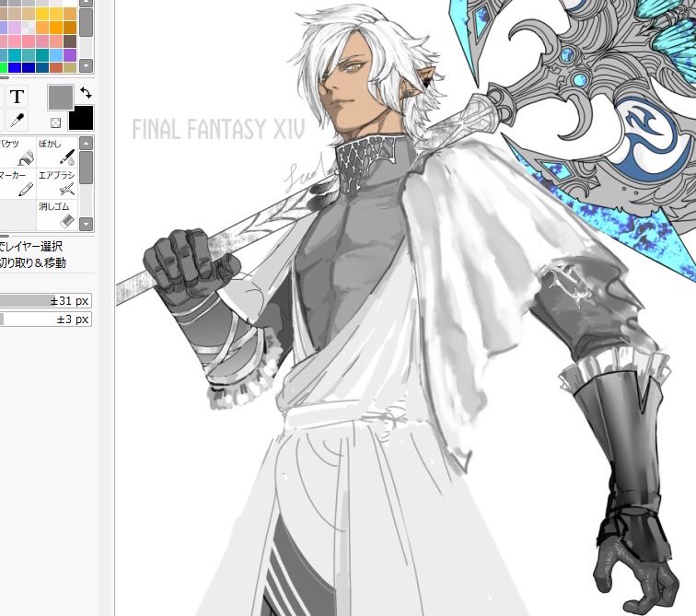Click the swatch palette scrollbar thumb
Image resolution: width=696 pixels, height=616 pixels.
click(87, 22)
